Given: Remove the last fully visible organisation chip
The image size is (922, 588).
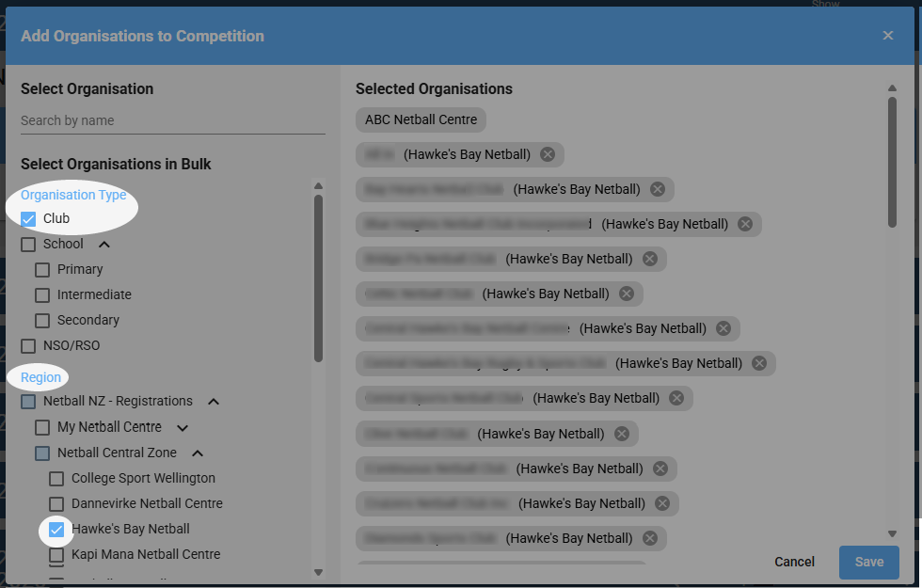Looking at the screenshot, I should (x=650, y=538).
